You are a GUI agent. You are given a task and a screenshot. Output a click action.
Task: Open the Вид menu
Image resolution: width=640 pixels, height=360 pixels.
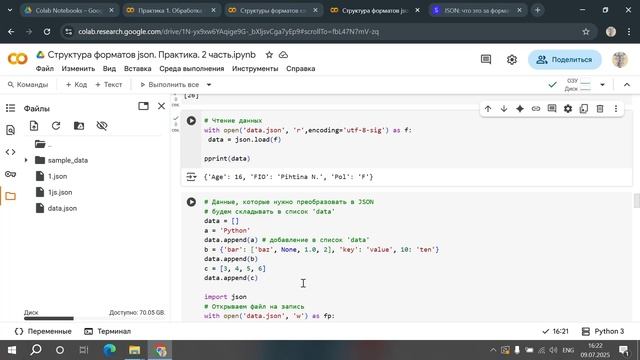[x=109, y=69]
